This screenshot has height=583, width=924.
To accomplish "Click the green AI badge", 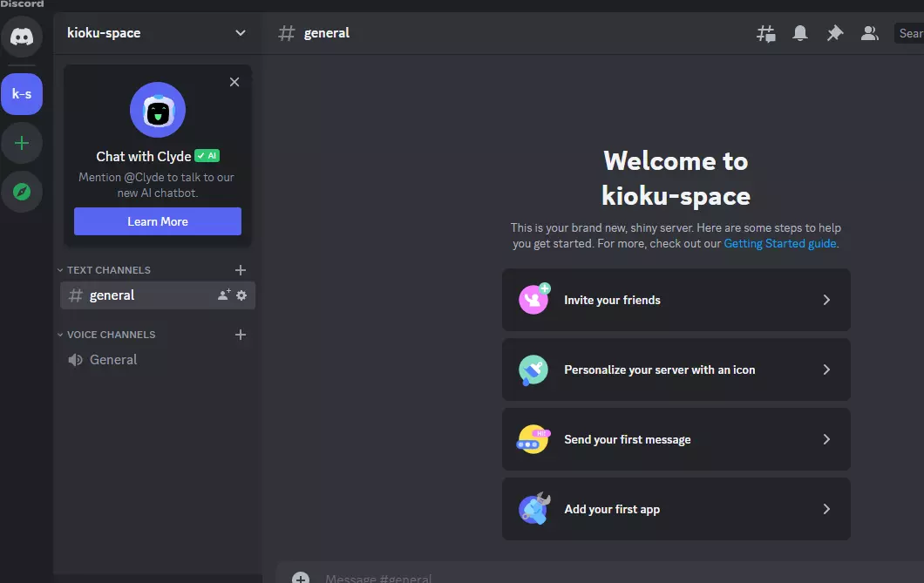I will (x=207, y=156).
